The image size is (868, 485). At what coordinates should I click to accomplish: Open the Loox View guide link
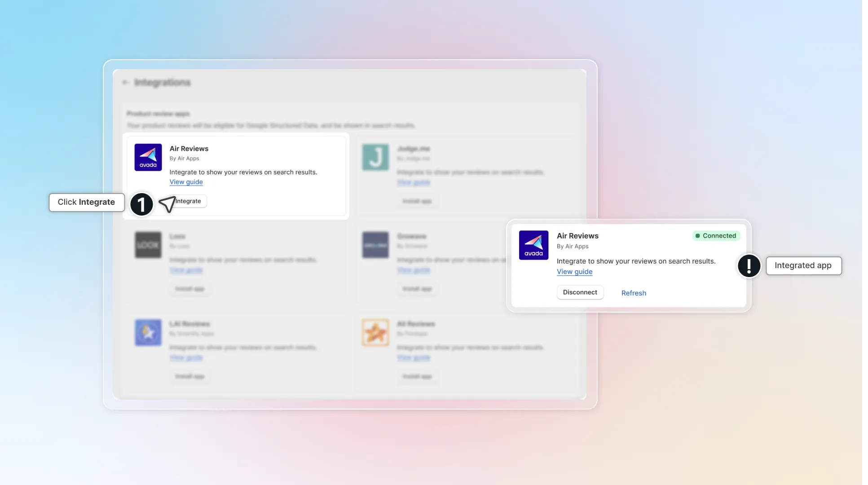[x=186, y=270]
